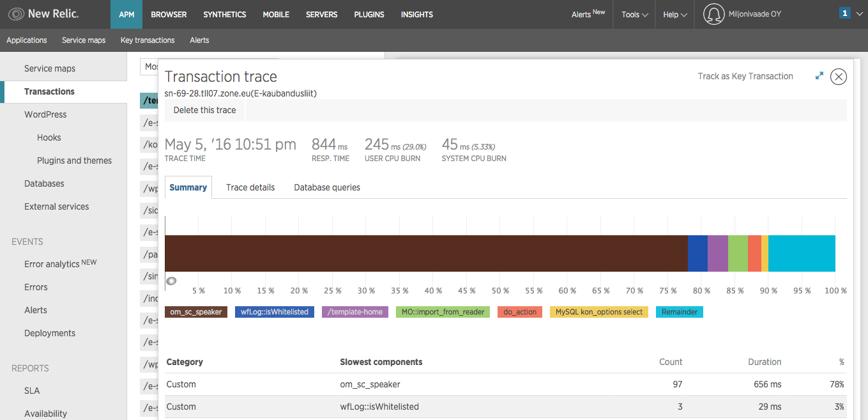Open the partially hidden Mos sort dropdown

tap(149, 66)
